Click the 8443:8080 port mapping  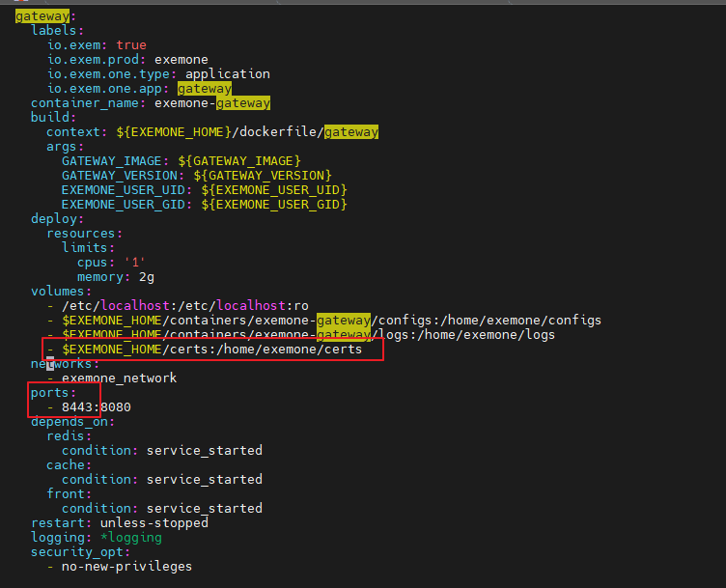pyautogui.click(x=97, y=407)
